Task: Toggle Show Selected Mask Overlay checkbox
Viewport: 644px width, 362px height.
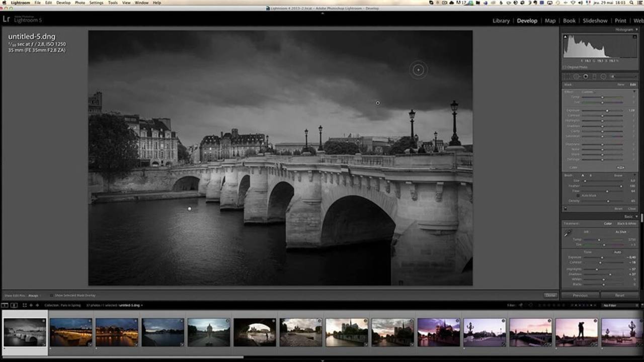Action: (x=52, y=296)
